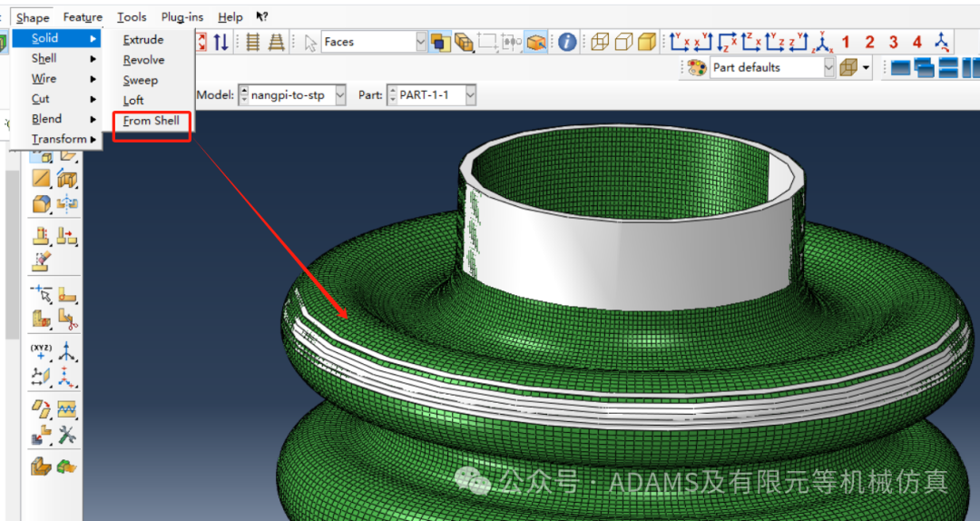Choose From Shell in Solid submenu
The height and width of the screenshot is (521, 980).
click(152, 121)
